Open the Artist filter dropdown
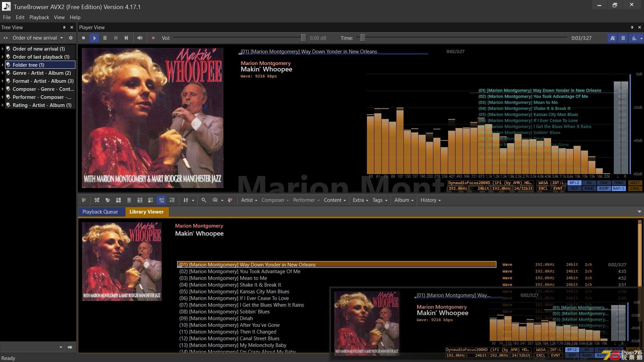This screenshot has height=362, width=644. pyautogui.click(x=249, y=200)
